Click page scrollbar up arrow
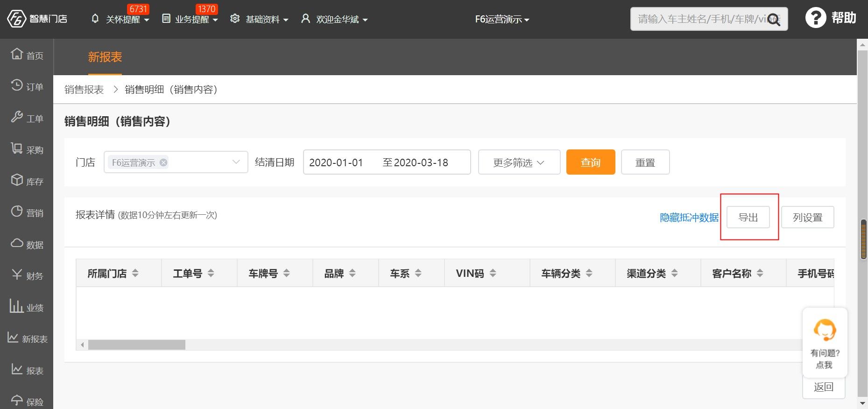 pos(862,45)
